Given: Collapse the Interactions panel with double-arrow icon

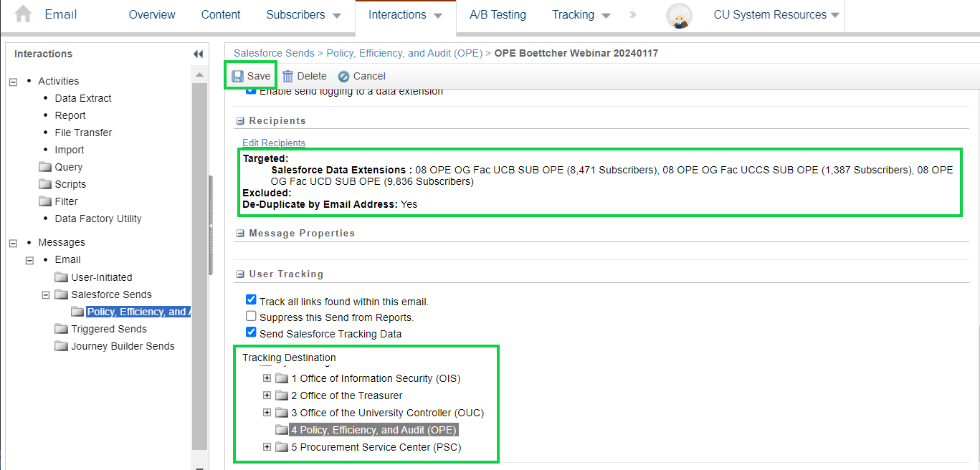Looking at the screenshot, I should [199, 54].
